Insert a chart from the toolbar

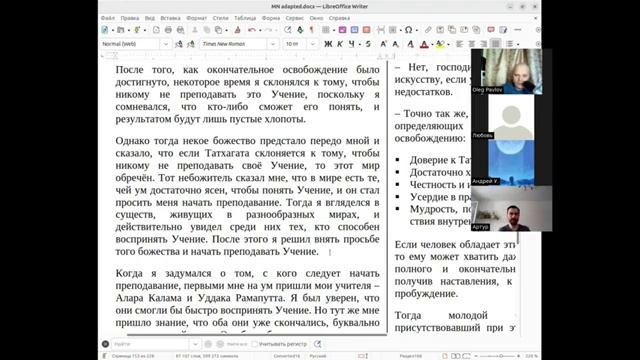(x=354, y=30)
